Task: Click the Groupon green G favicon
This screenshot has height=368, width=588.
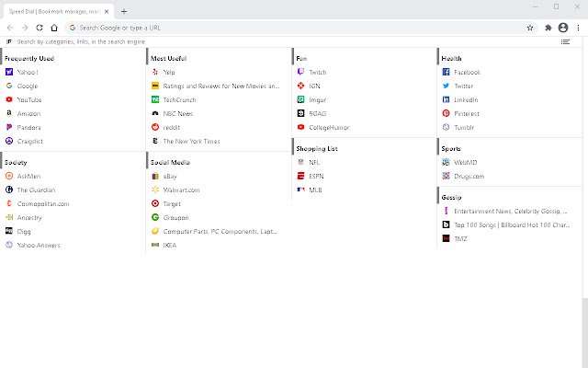Action: (x=155, y=217)
